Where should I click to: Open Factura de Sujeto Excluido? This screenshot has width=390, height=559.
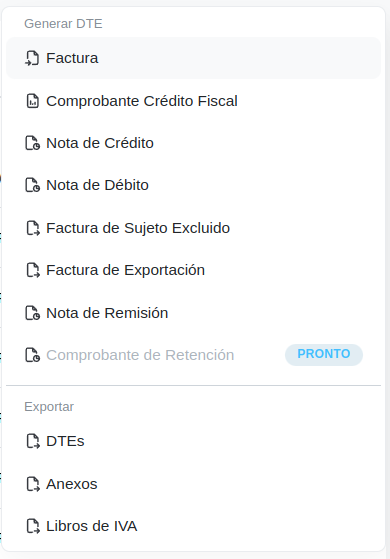tap(194, 228)
